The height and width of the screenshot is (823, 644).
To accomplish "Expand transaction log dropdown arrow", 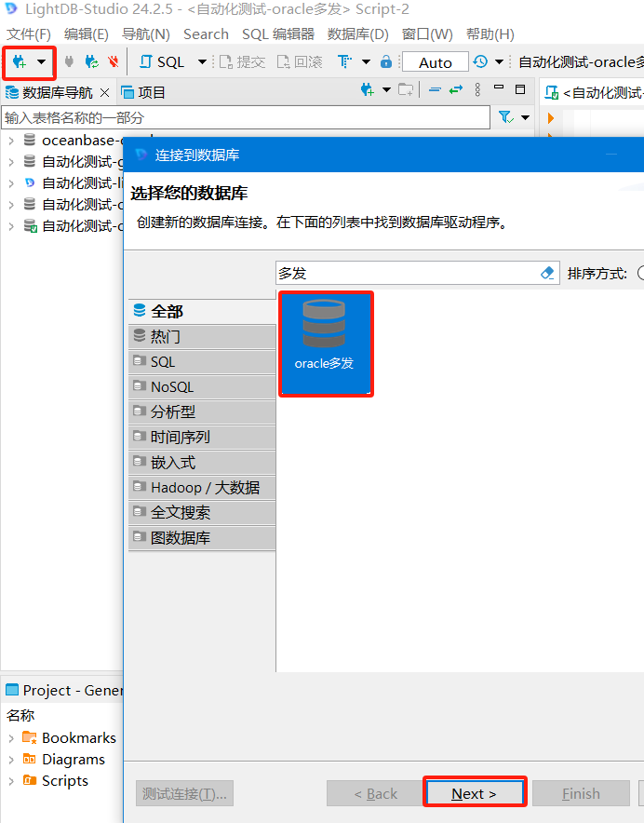I will (x=499, y=62).
